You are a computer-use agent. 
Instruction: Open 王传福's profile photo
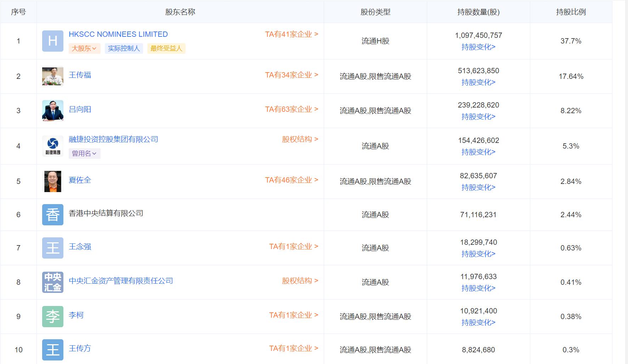click(52, 76)
